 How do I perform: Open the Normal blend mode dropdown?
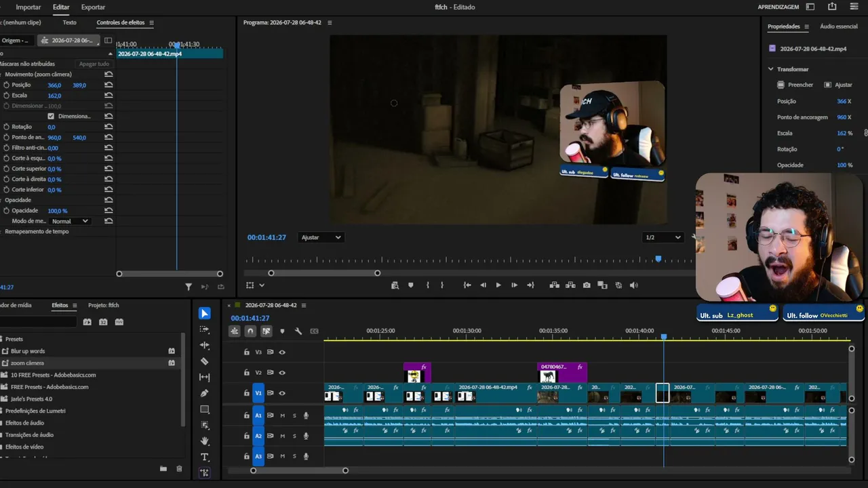pos(70,221)
